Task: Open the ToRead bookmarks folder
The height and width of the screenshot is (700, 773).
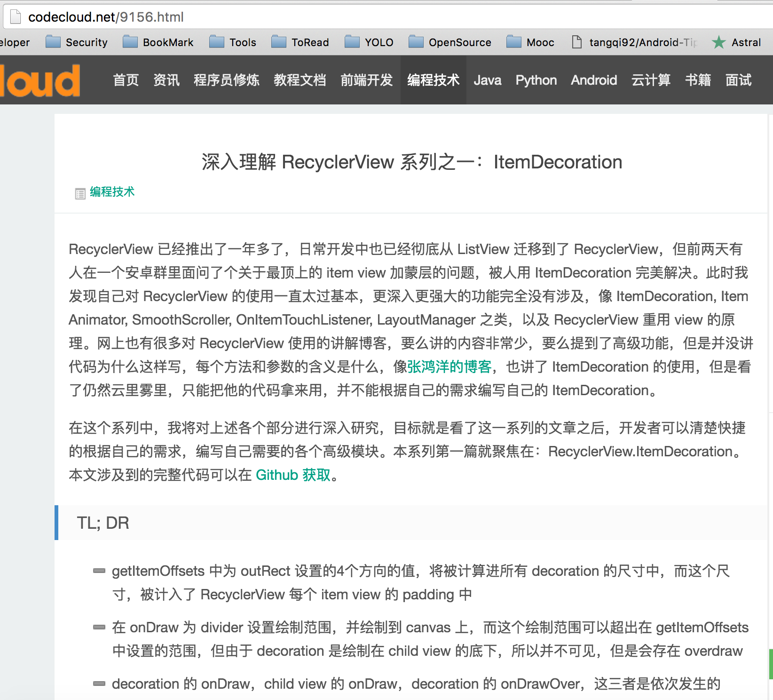Action: (x=300, y=42)
